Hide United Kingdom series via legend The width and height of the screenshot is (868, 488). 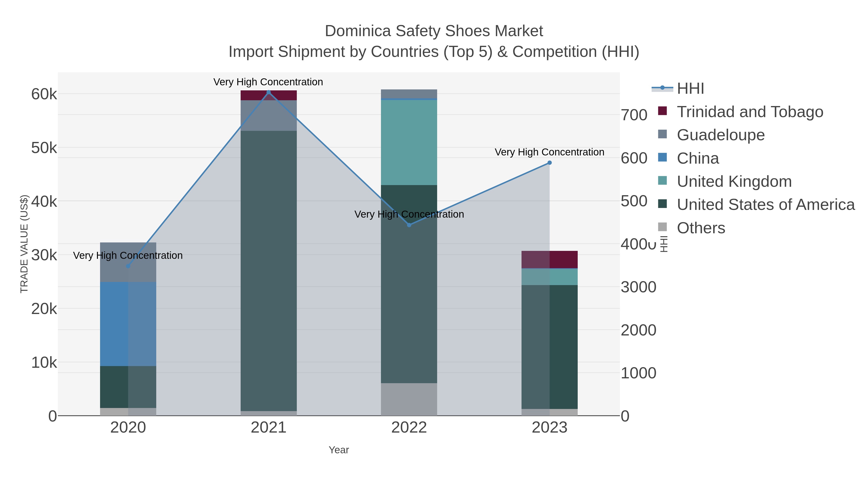725,181
